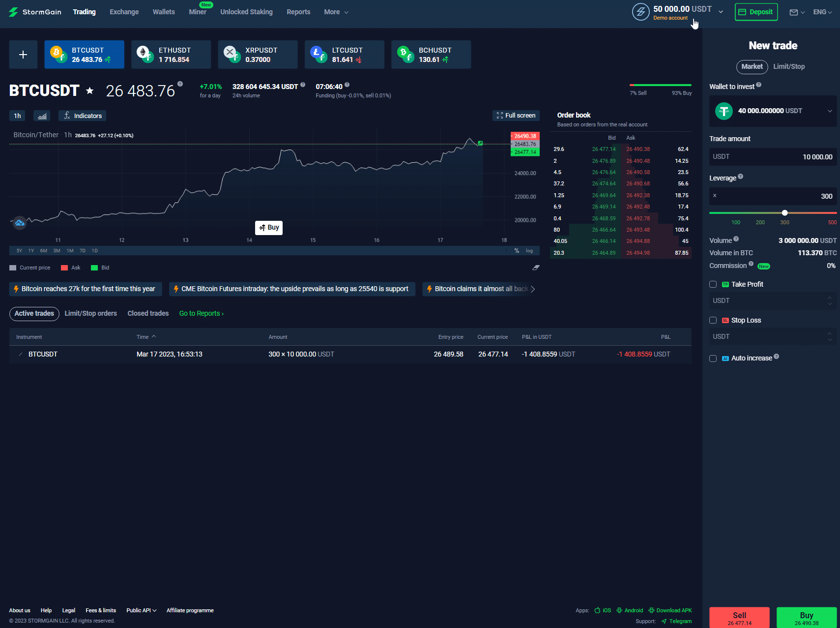Image resolution: width=840 pixels, height=628 pixels.
Task: Show next news headlines arrow
Action: pos(533,289)
